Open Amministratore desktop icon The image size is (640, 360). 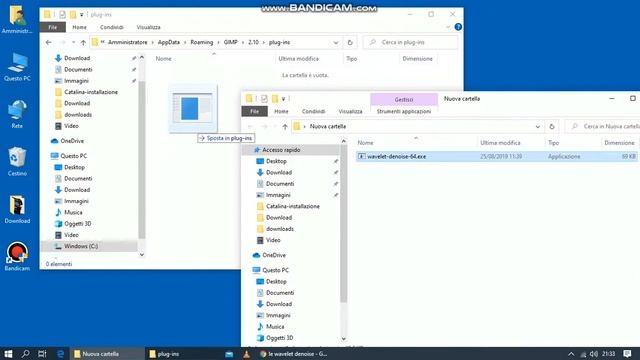(x=17, y=19)
